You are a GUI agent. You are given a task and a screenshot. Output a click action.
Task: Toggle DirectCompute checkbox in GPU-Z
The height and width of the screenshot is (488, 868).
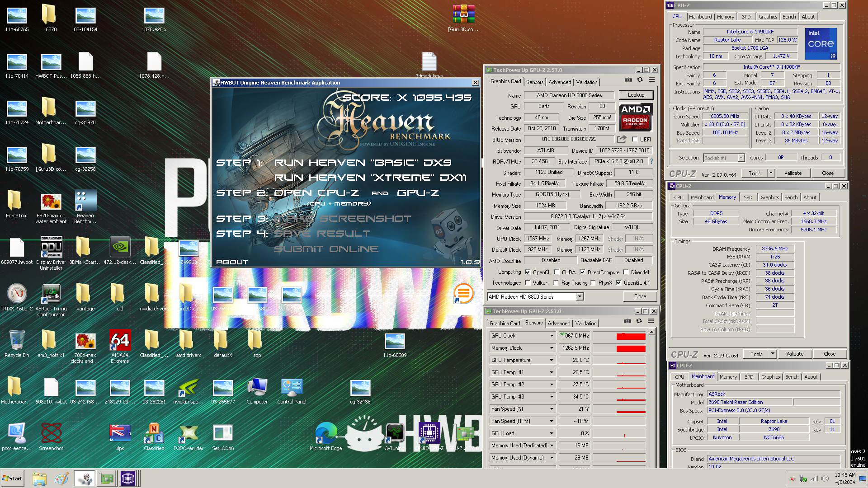pyautogui.click(x=582, y=272)
